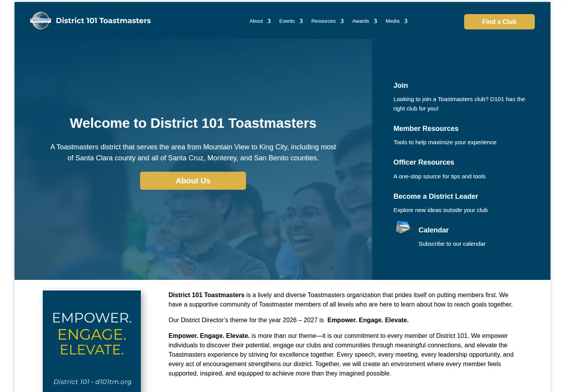The height and width of the screenshot is (392, 565).
Task: Click 'A one-stop source for tips and tools'
Action: click(x=439, y=176)
